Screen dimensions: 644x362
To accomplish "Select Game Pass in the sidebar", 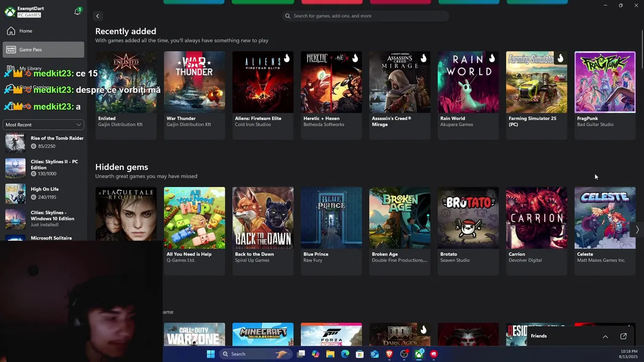I will click(43, 50).
